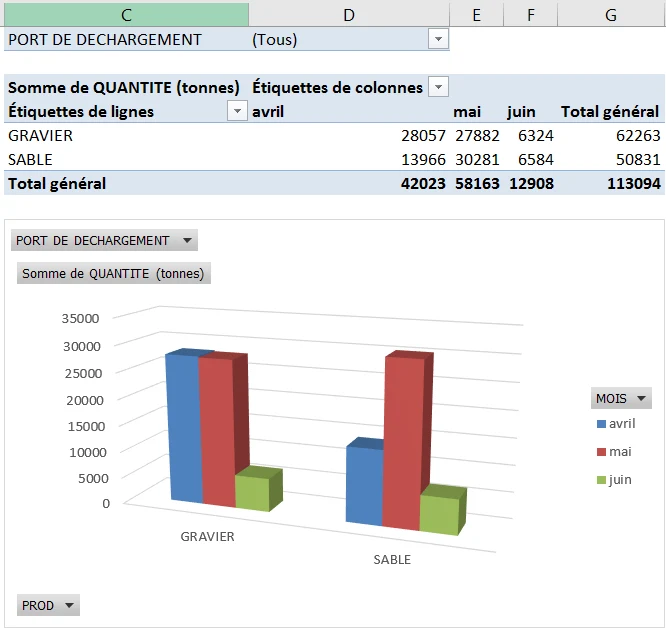
Task: Select the green juin legend swatch
Action: (x=601, y=480)
